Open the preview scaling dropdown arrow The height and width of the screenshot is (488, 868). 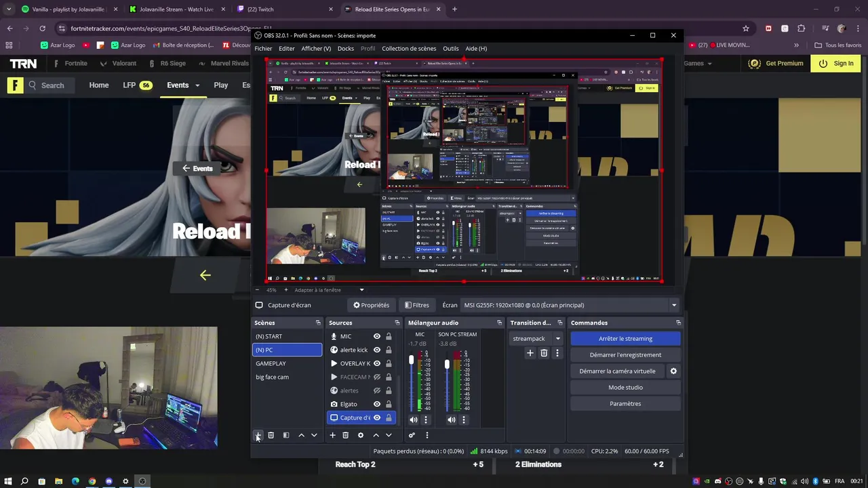click(361, 290)
